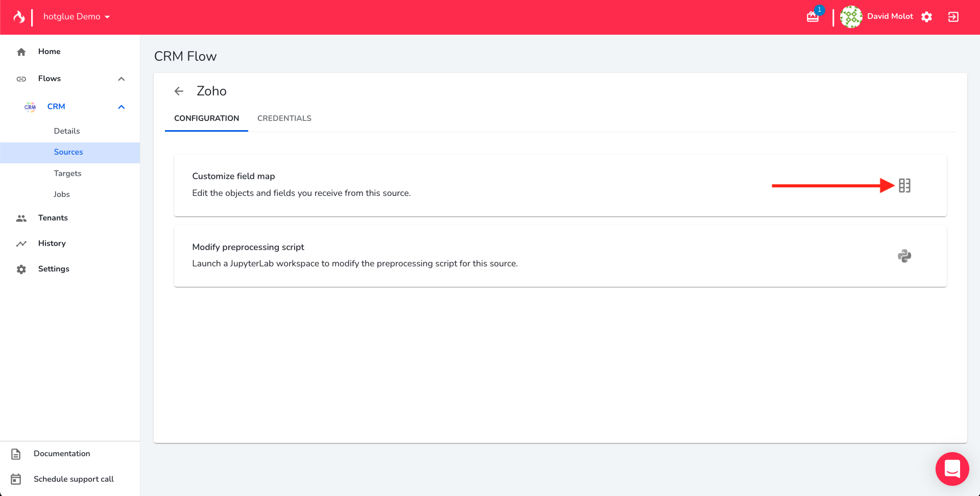Viewport: 980px width, 496px height.
Task: Click the David Molot username
Action: tap(890, 16)
